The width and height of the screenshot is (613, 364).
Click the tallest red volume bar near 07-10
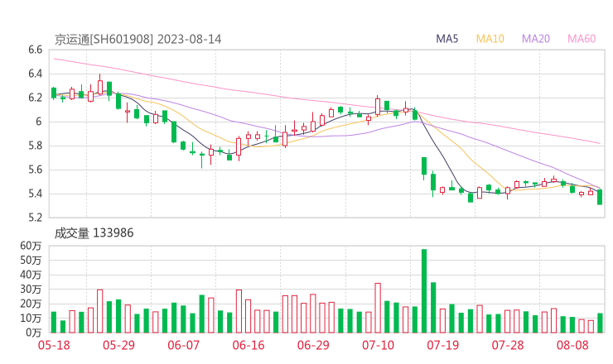pos(378,308)
